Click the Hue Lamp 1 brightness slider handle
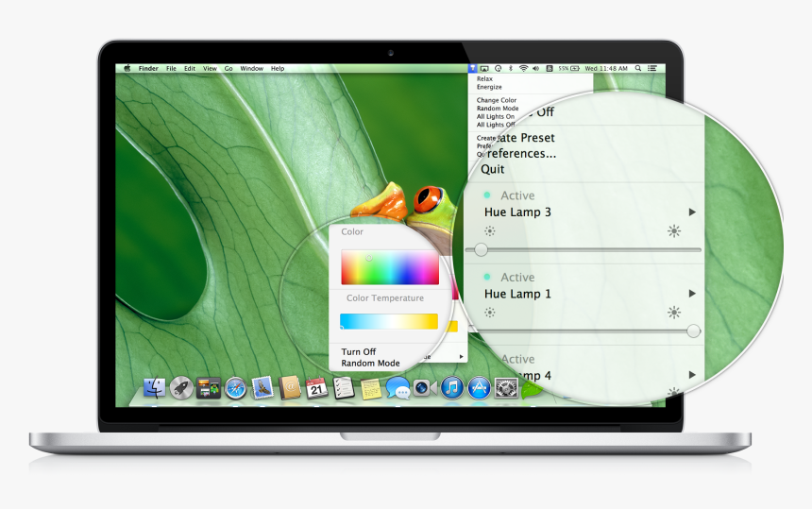Viewport: 812px width, 509px height. coord(693,331)
